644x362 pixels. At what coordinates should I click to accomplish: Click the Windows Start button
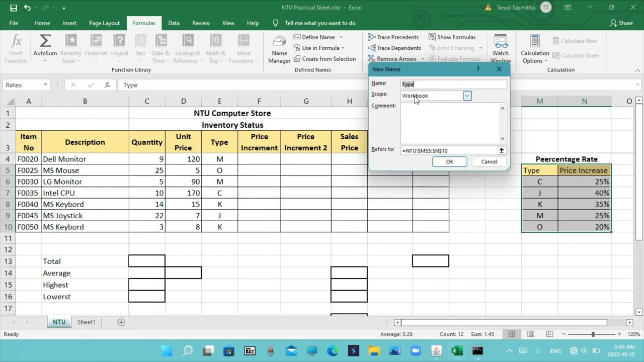pos(166,351)
